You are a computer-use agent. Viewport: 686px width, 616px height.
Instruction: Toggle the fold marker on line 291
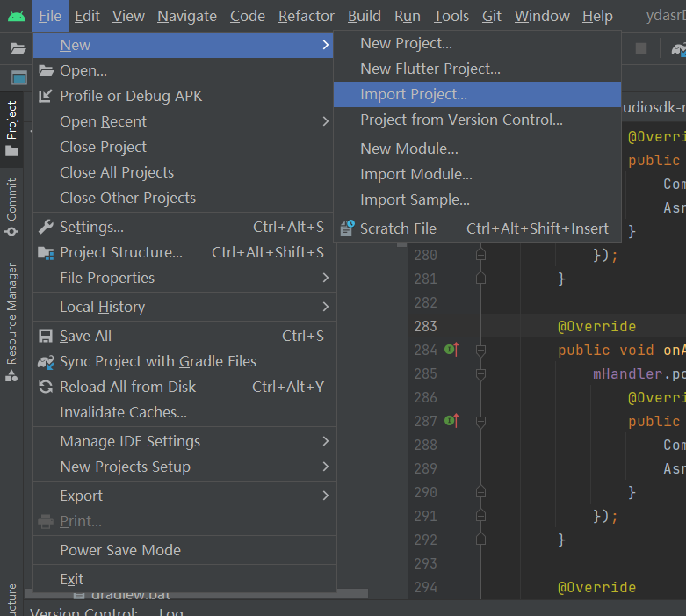pos(480,516)
